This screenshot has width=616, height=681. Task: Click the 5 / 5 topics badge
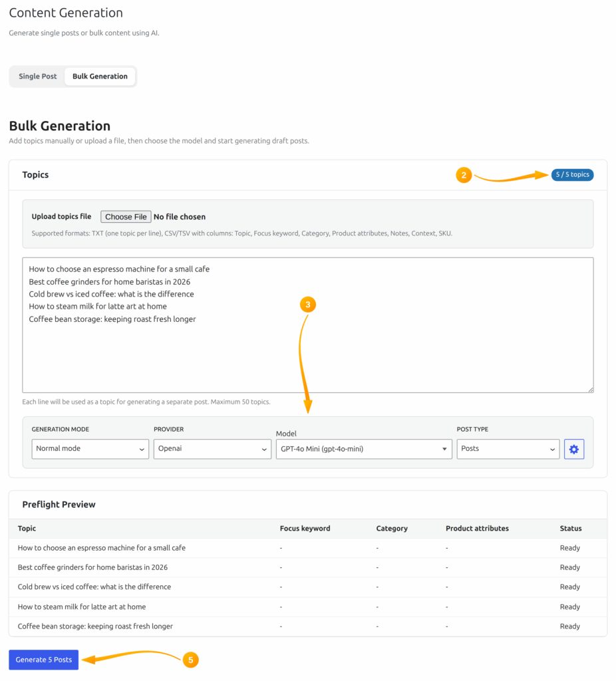tap(573, 175)
